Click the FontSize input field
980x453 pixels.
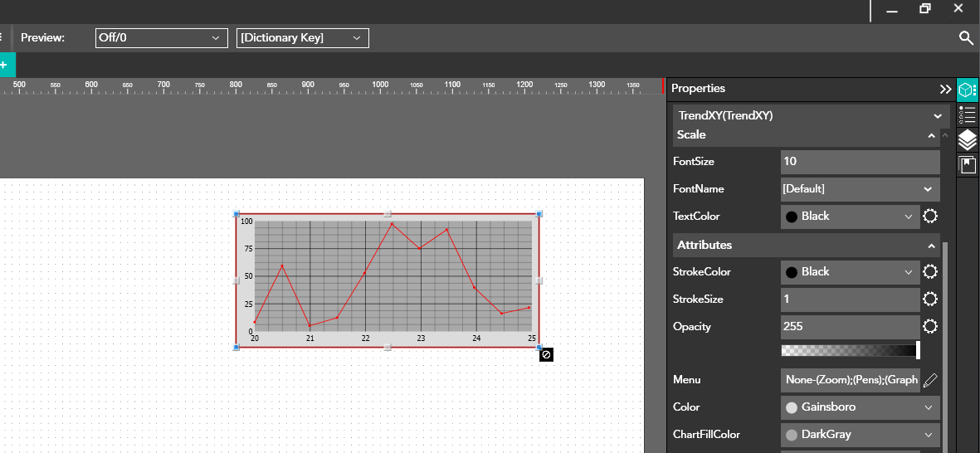(x=860, y=162)
